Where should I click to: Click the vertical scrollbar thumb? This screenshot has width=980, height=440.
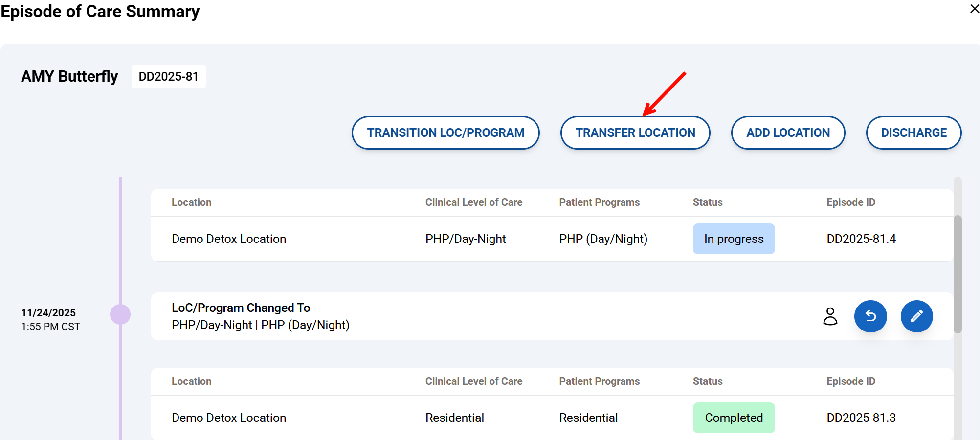coord(958,274)
